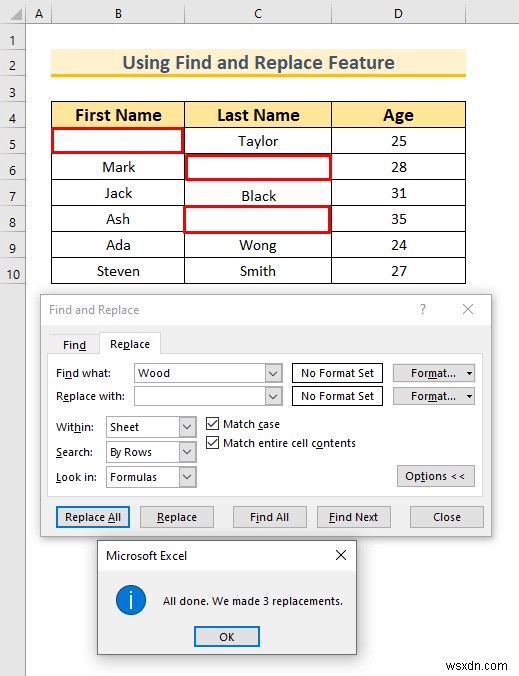519x676 pixels.
Task: Select column A header
Action: pos(39,14)
